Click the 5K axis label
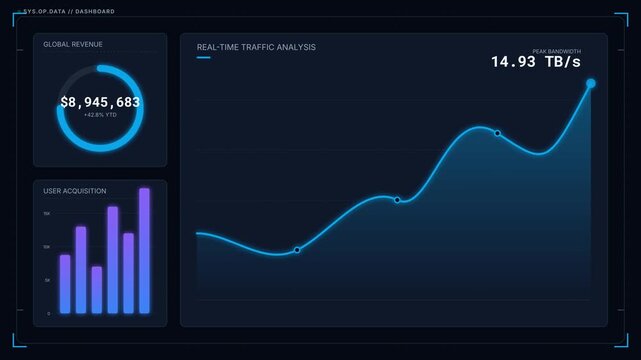The width and height of the screenshot is (641, 360). coord(48,280)
